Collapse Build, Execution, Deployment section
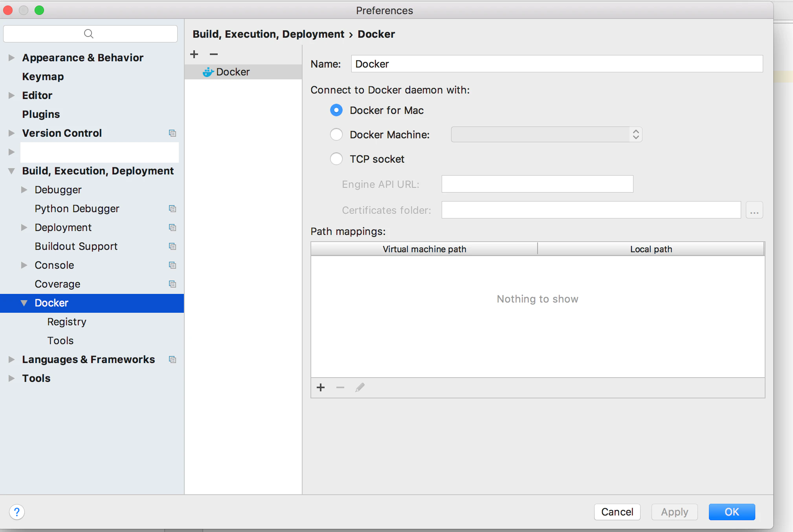 (x=11, y=171)
